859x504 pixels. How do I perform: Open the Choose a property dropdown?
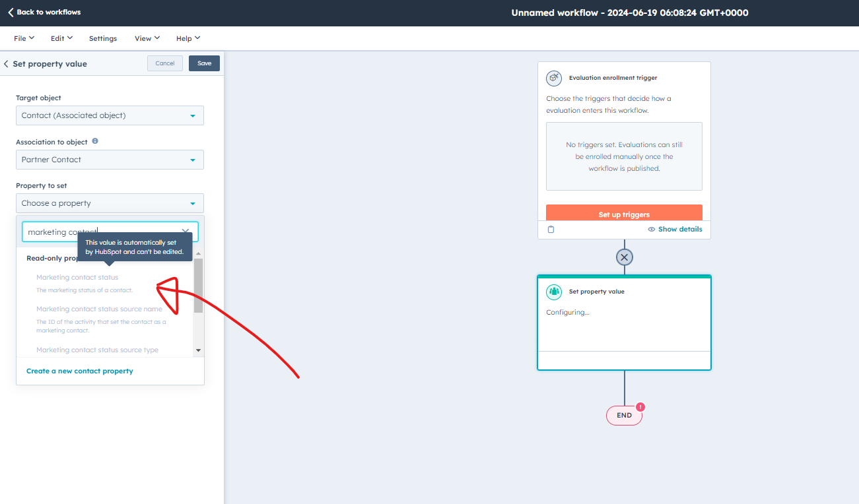110,203
